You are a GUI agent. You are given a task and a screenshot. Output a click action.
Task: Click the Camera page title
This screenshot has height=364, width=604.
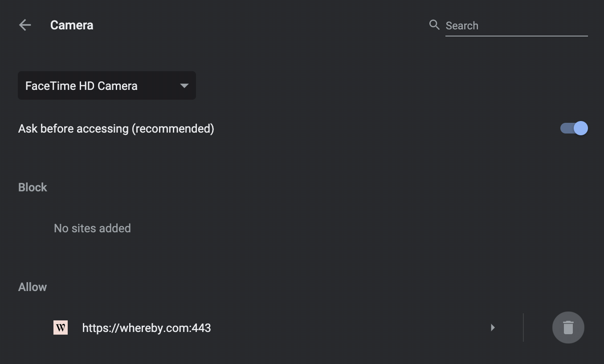(x=72, y=25)
